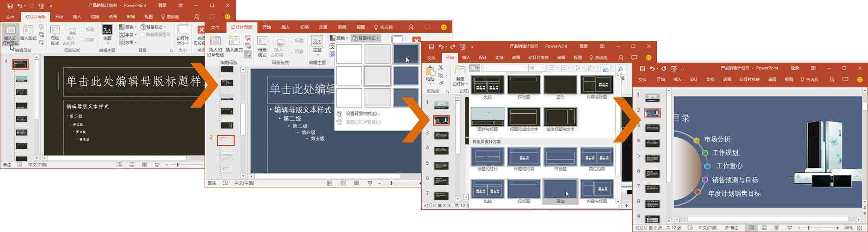
Task: Click the save icon in fourth window's title bar
Action: click(642, 68)
